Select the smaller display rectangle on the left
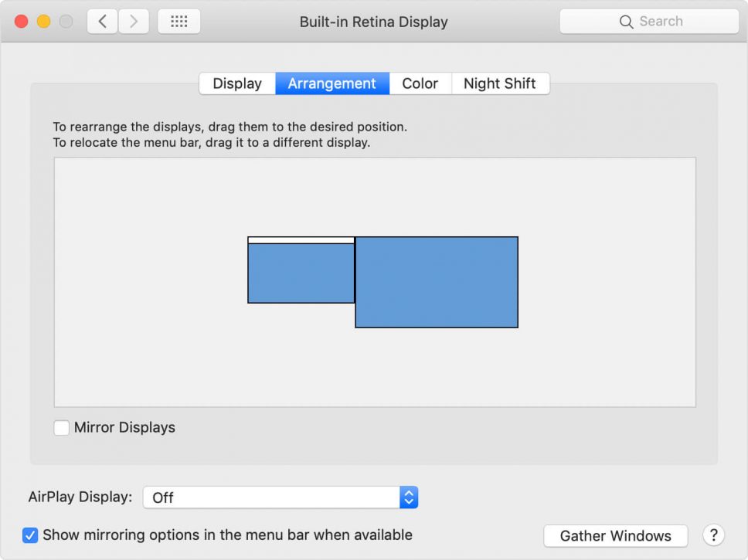Image resolution: width=748 pixels, height=560 pixels. point(301,272)
